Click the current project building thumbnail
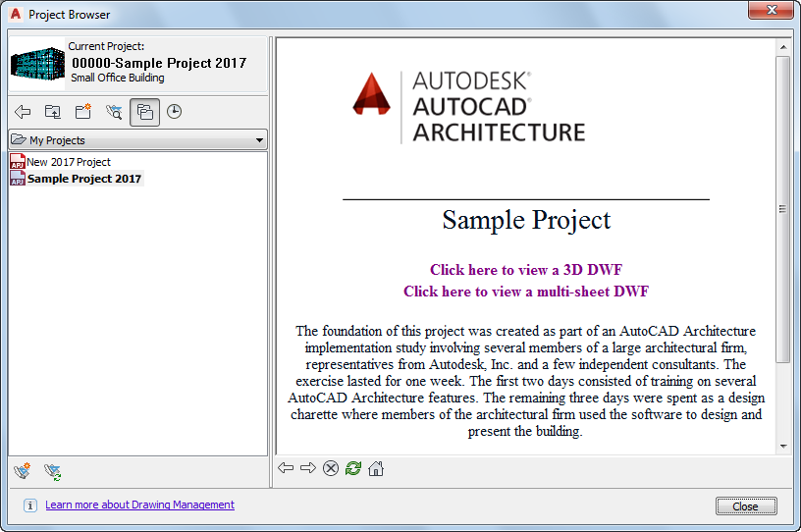The width and height of the screenshot is (801, 532). tap(37, 64)
